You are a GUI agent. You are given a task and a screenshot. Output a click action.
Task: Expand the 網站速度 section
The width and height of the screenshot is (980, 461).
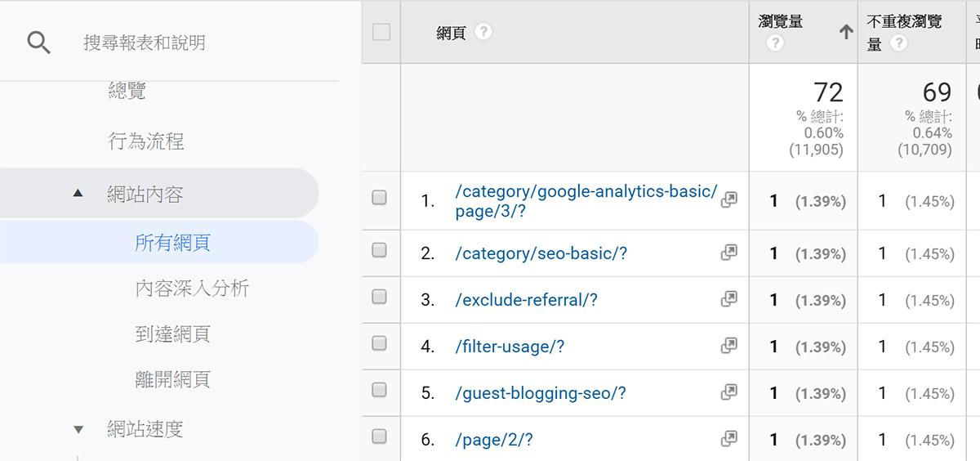coord(78,428)
